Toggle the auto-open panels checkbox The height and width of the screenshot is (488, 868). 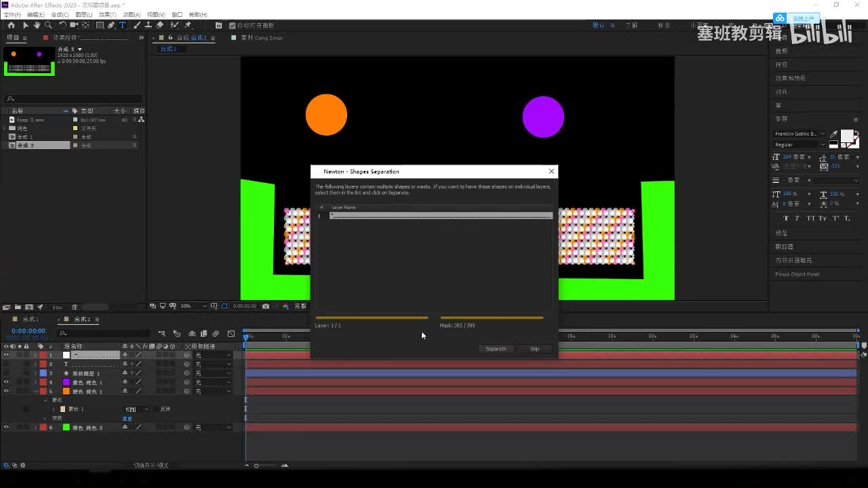[233, 26]
